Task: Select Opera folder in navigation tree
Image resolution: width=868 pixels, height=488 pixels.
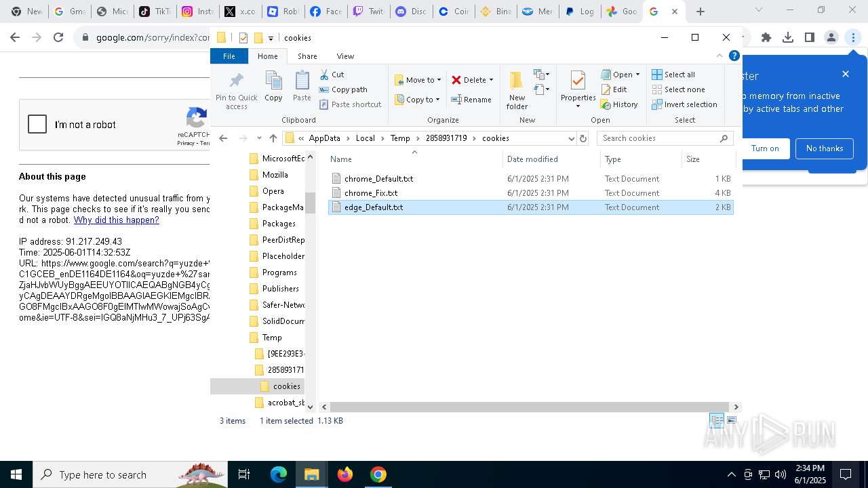Action: tap(273, 191)
